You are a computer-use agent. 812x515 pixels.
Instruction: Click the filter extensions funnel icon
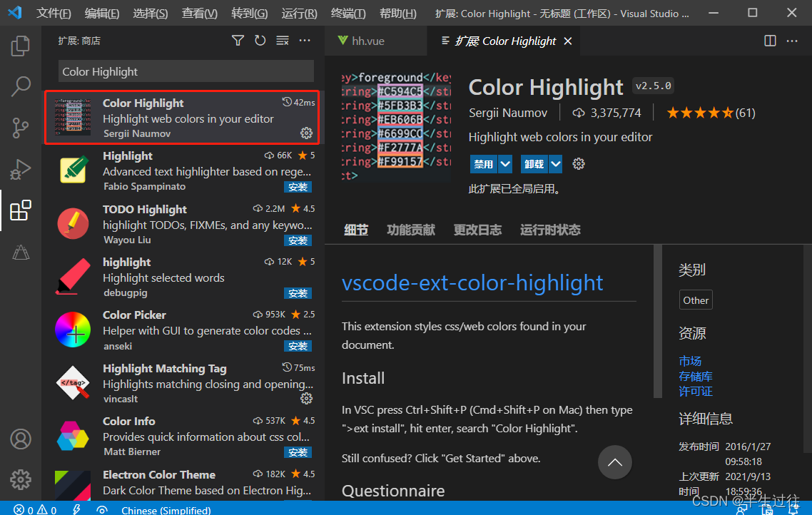click(x=238, y=41)
